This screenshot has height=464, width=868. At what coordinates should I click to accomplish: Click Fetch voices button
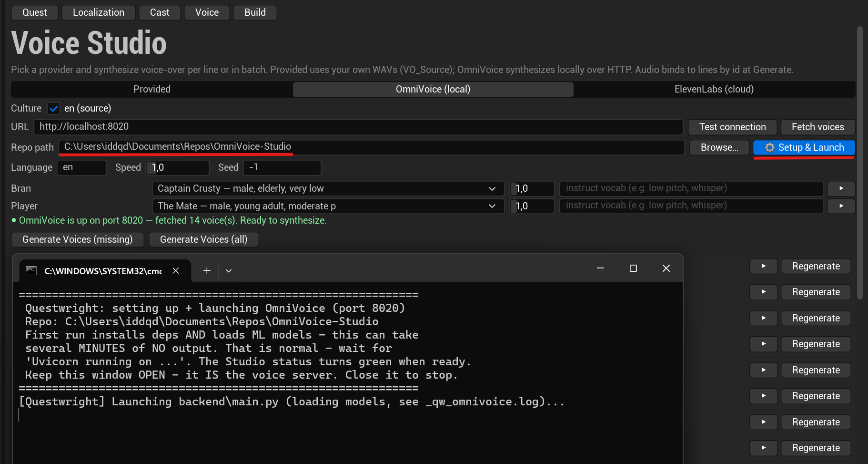[818, 127]
